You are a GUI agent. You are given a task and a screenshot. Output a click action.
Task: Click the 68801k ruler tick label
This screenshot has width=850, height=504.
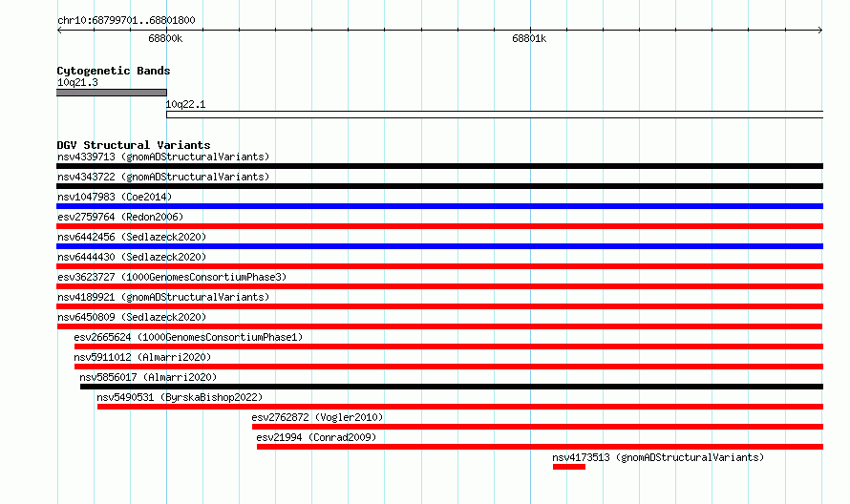click(x=529, y=38)
